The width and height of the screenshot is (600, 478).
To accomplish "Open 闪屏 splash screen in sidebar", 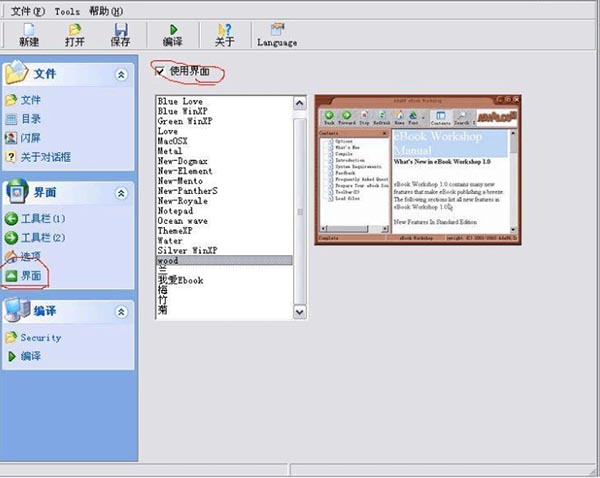I will coord(30,137).
